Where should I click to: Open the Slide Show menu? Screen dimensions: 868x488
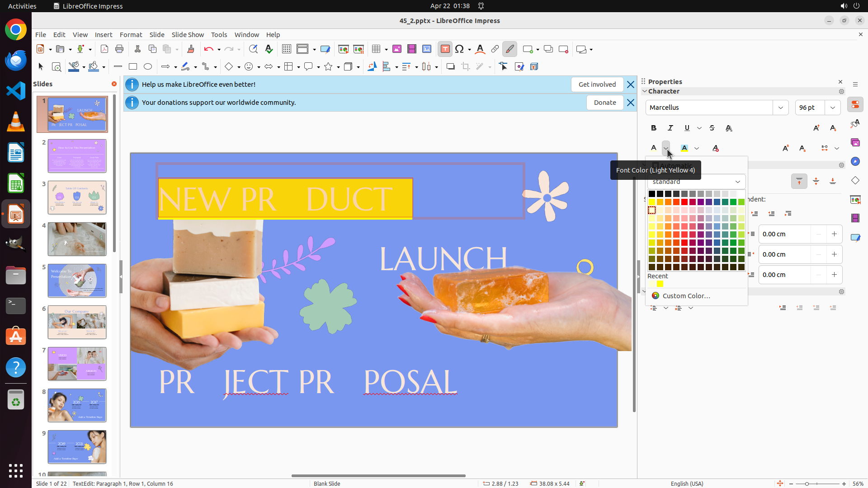tap(188, 35)
